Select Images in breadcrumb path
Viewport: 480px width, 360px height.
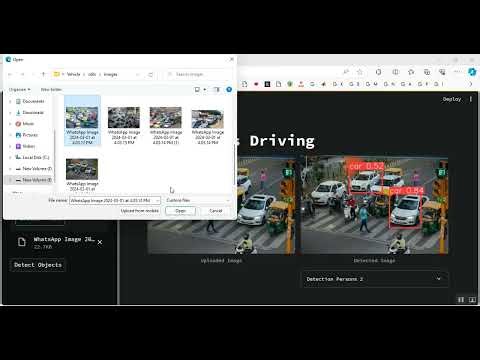tap(110, 74)
